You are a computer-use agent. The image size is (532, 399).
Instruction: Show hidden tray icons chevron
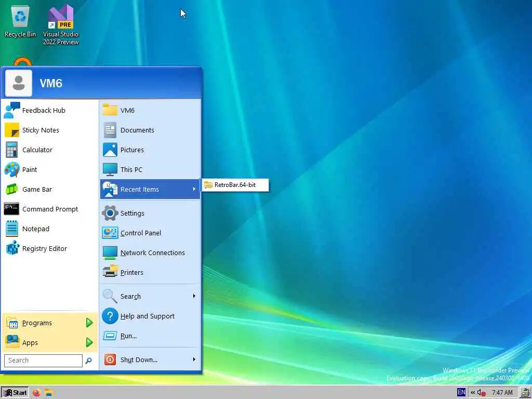click(473, 393)
